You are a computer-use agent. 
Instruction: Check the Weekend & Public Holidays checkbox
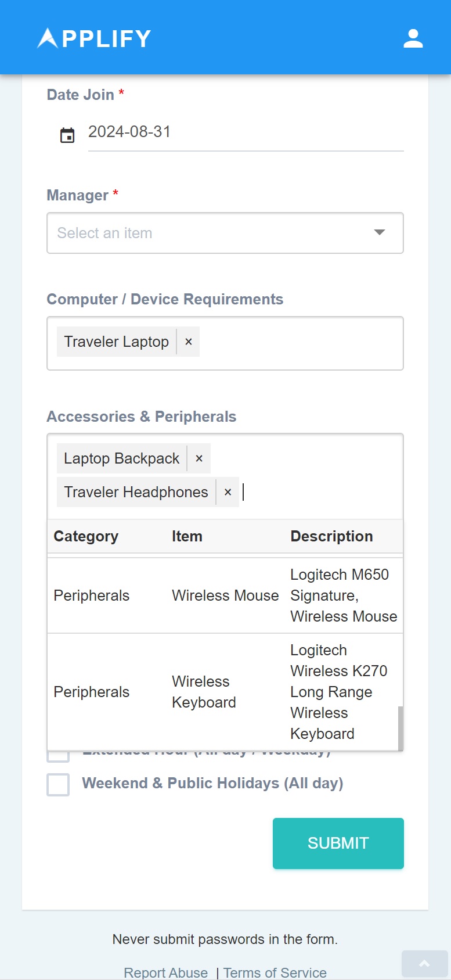point(58,784)
